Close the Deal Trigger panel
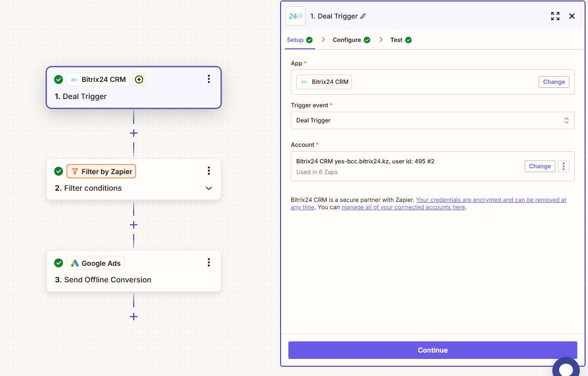This screenshot has width=588, height=376. pyautogui.click(x=572, y=16)
